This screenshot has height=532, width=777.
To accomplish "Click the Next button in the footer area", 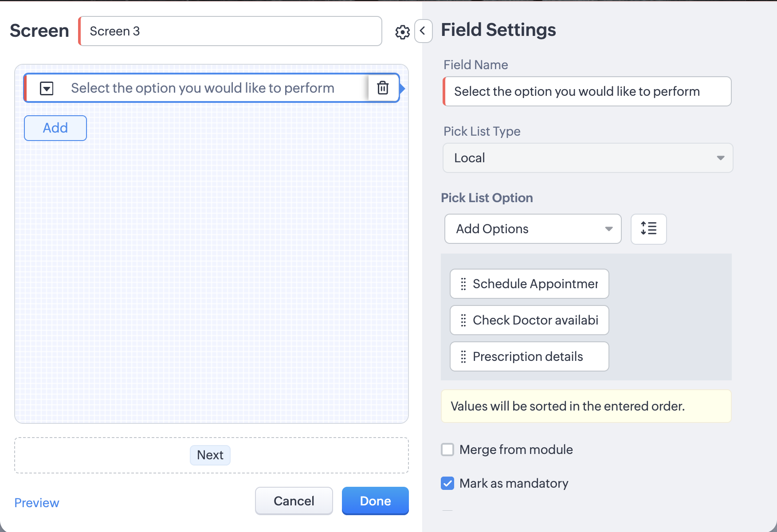I will pos(210,455).
